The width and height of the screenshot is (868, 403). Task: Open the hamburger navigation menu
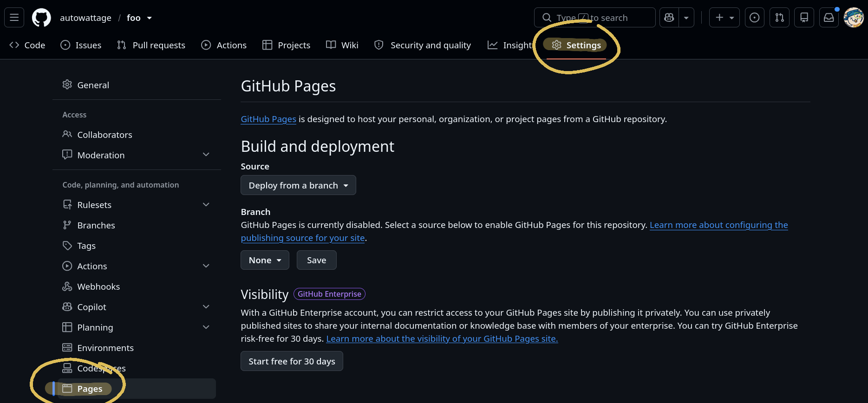click(x=14, y=18)
